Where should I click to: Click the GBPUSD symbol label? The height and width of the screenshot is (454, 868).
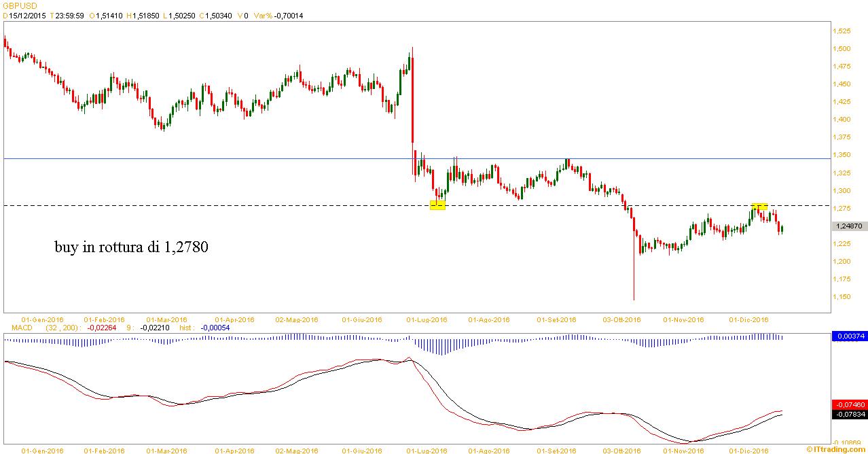[x=18, y=5]
